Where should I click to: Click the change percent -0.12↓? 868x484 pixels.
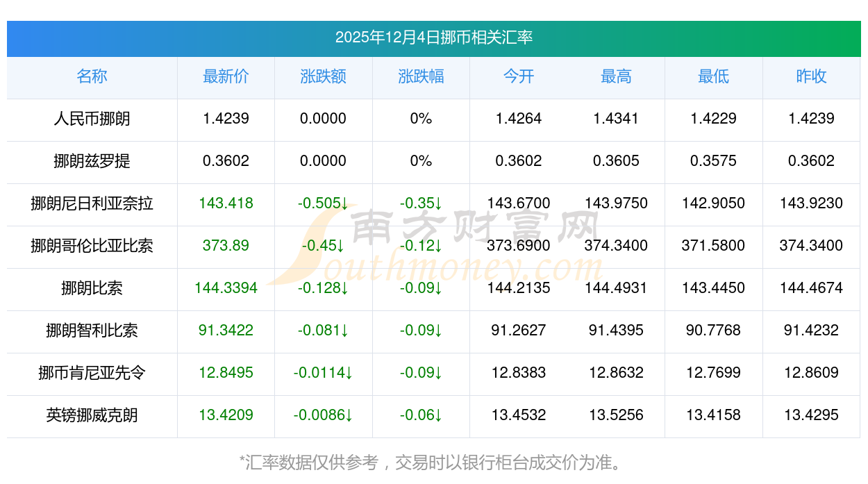[421, 246]
